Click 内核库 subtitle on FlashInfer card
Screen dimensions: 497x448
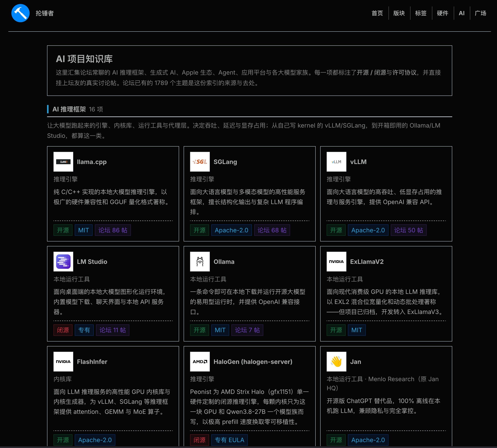[63, 379]
